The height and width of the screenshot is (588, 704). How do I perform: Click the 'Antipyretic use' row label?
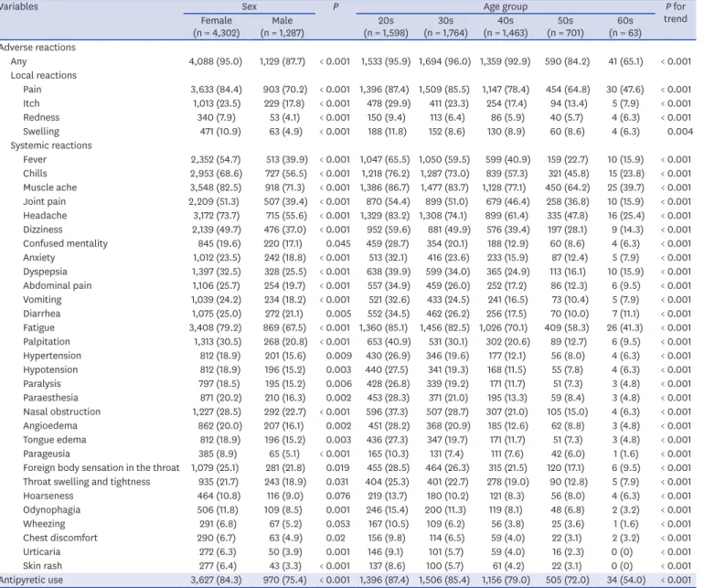click(31, 580)
